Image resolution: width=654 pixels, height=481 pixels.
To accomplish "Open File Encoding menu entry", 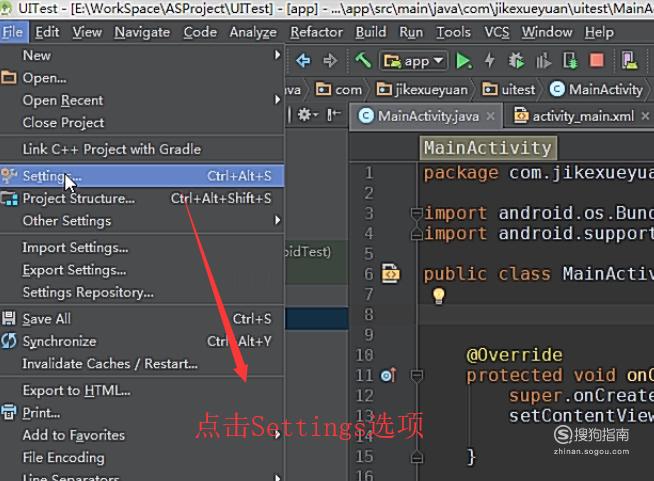I will pos(142,458).
